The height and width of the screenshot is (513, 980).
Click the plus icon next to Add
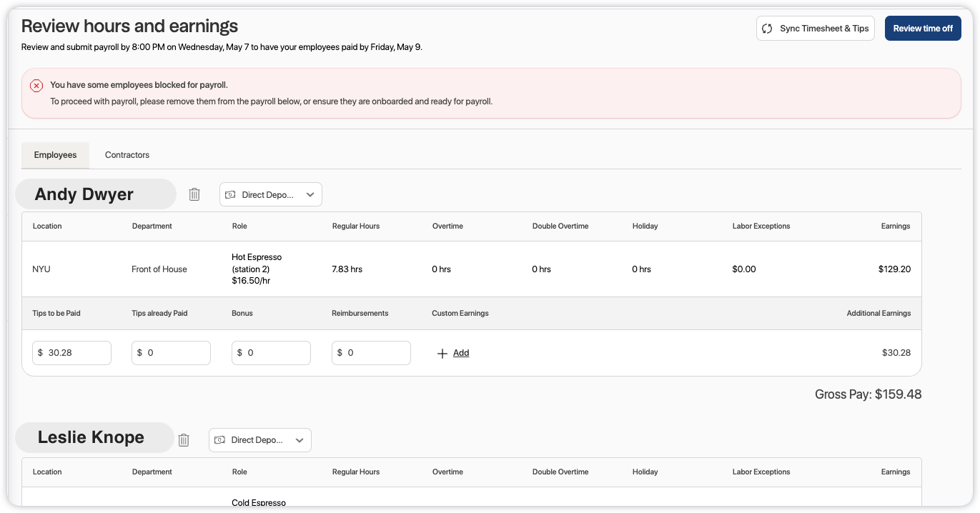click(442, 353)
